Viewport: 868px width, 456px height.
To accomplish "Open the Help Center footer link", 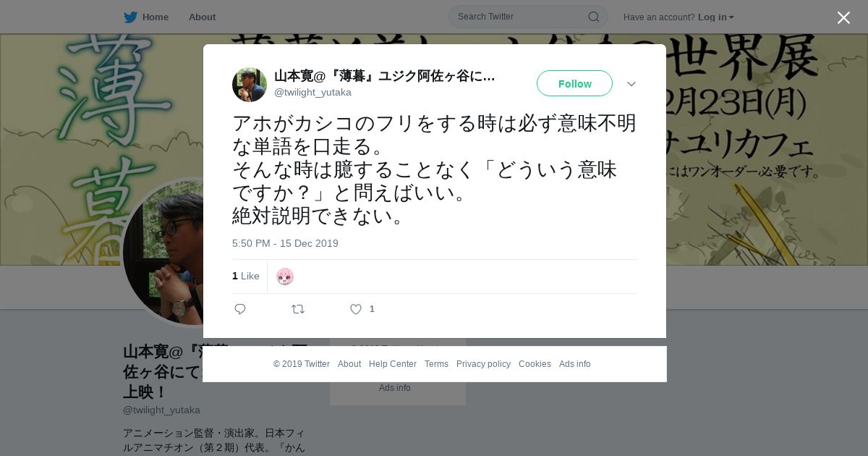I will pos(393,364).
